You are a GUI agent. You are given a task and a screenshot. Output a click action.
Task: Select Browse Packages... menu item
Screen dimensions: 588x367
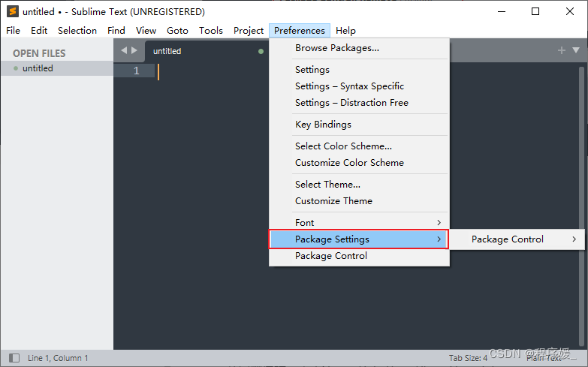pyautogui.click(x=336, y=48)
